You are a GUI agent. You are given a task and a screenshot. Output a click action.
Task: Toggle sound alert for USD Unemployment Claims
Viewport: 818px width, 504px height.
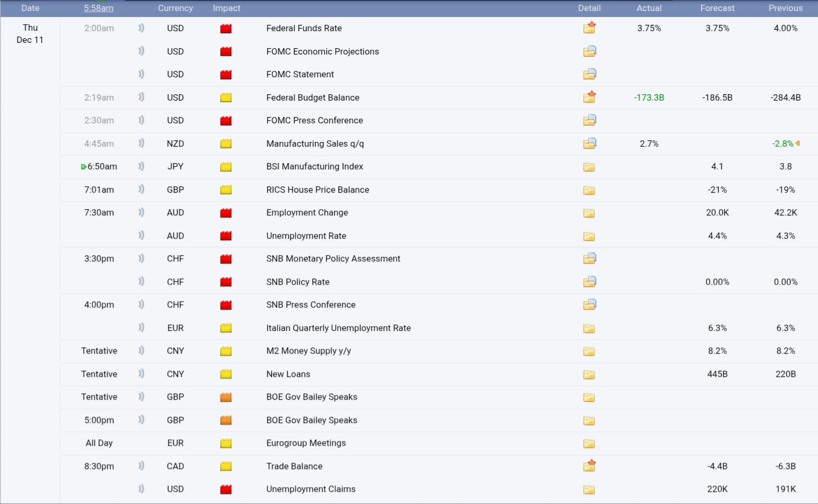[141, 489]
